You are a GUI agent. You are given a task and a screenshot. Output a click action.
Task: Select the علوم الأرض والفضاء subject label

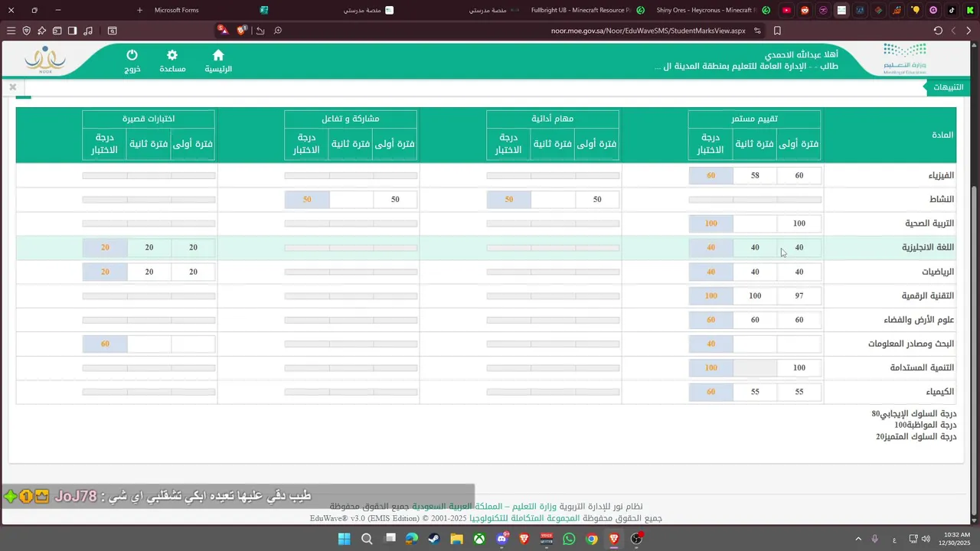[920, 320]
